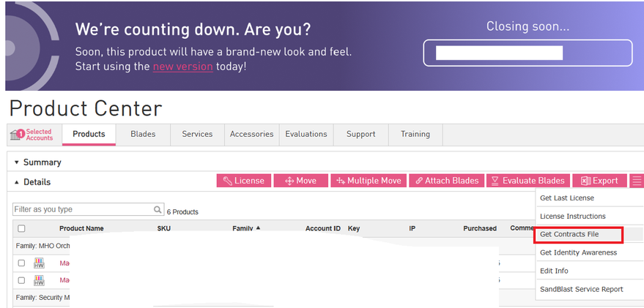The width and height of the screenshot is (644, 308).
Task: Switch to the Products tab
Action: [89, 134]
